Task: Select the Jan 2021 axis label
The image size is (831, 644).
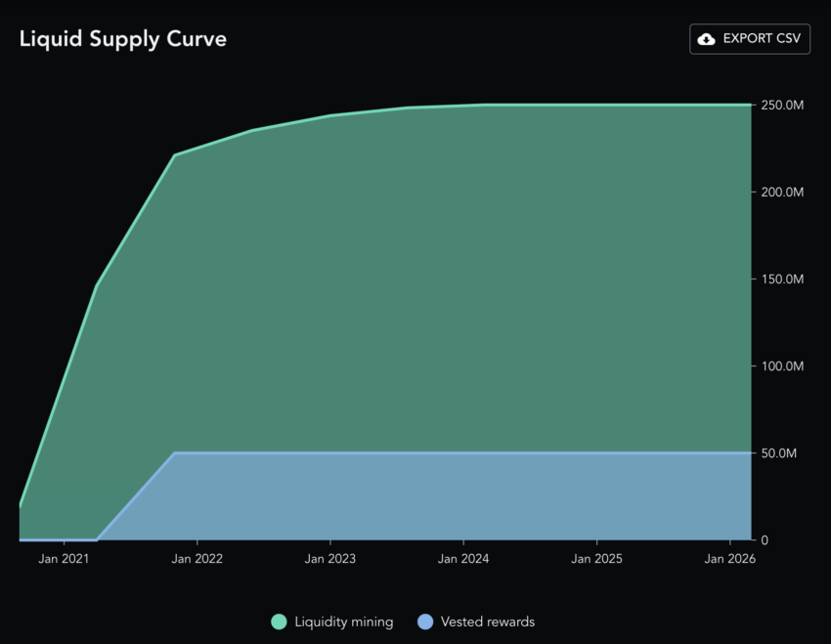Action: [64, 559]
